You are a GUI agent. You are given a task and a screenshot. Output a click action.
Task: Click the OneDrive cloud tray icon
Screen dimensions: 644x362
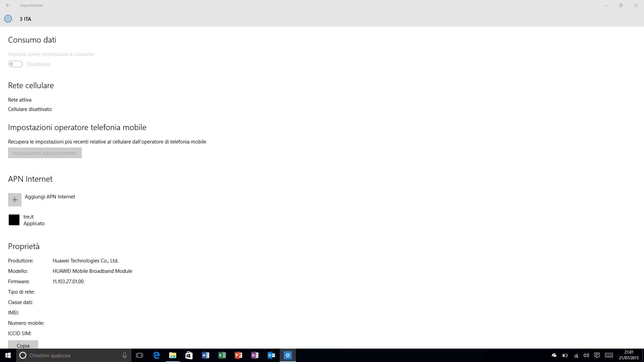pos(554,355)
